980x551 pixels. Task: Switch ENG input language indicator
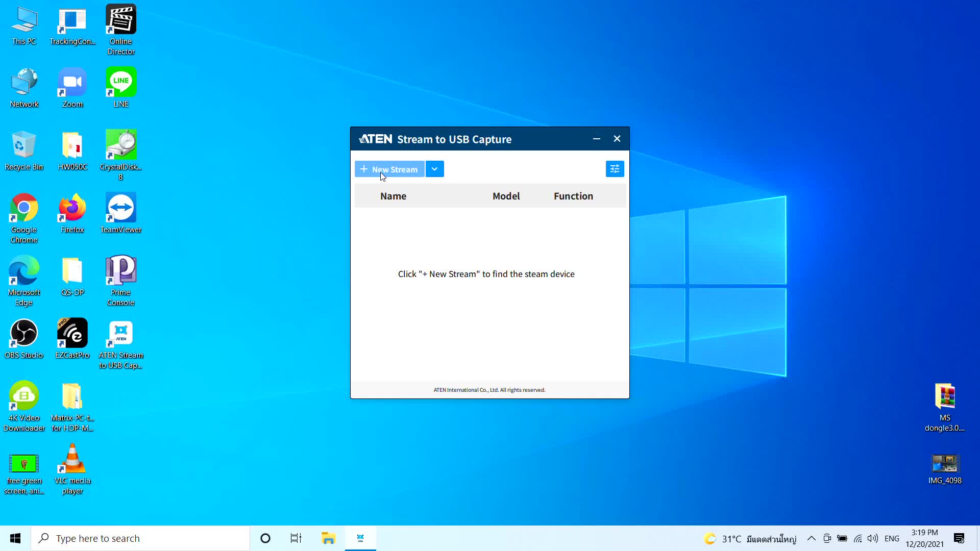click(892, 538)
